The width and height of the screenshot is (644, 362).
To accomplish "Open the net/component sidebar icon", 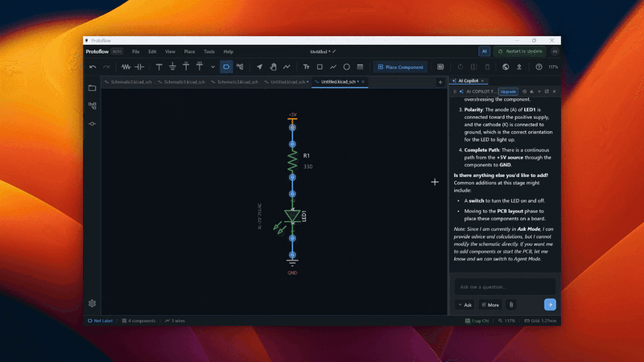I will (x=92, y=124).
